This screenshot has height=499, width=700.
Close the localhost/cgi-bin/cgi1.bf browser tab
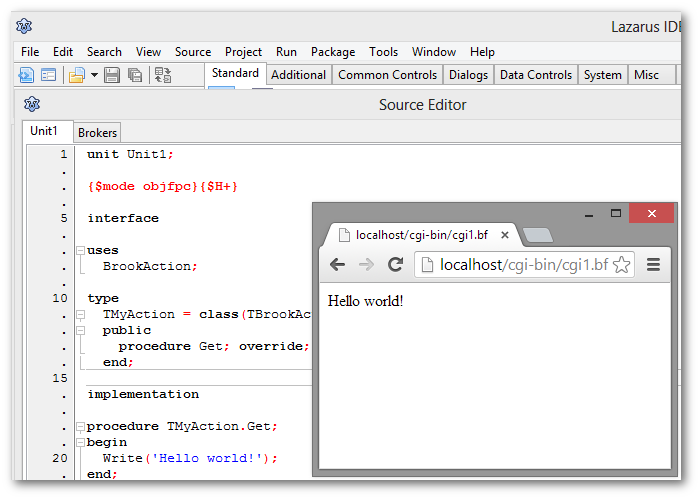[x=505, y=236]
